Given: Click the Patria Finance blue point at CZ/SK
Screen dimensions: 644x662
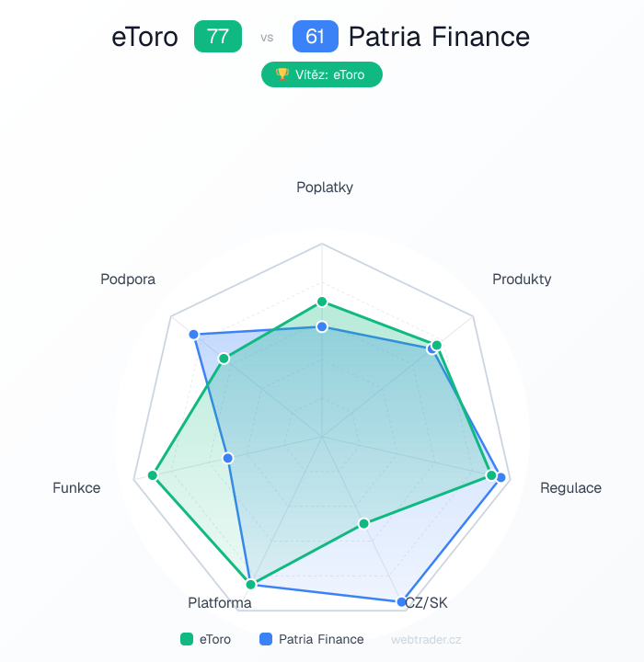Looking at the screenshot, I should tap(401, 602).
